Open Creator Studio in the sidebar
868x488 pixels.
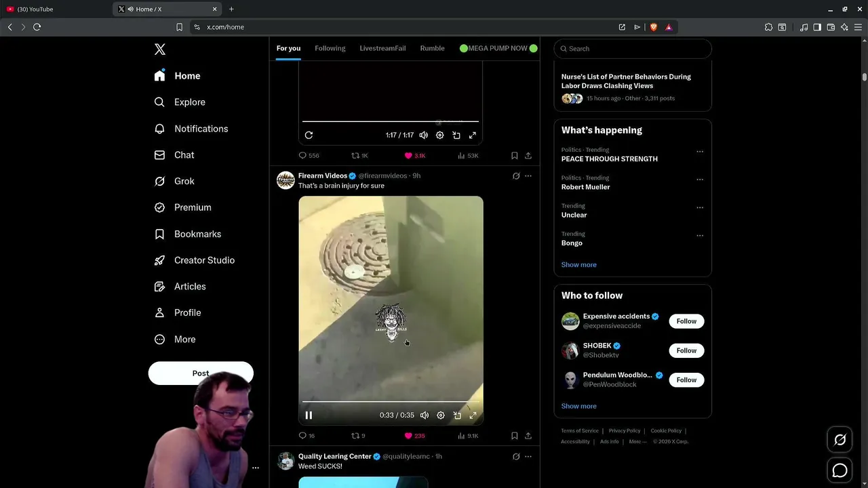(195, 260)
